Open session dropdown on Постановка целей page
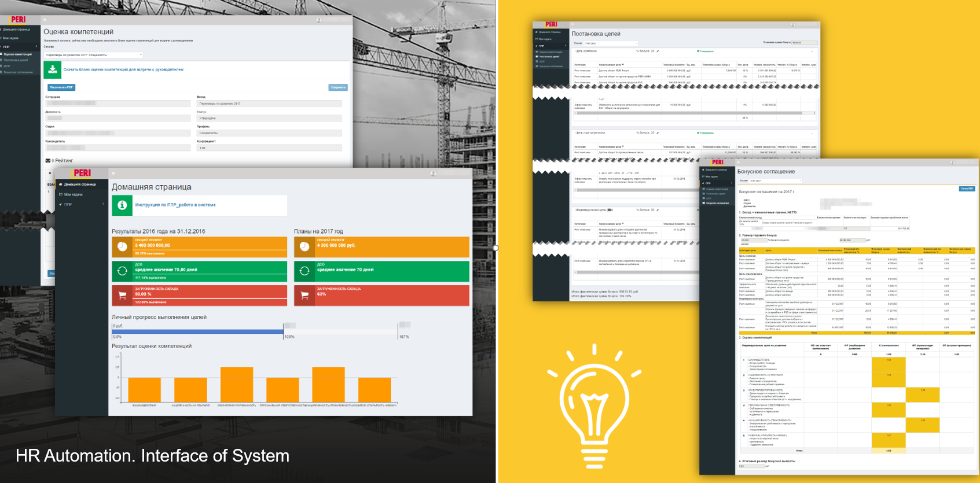The image size is (980, 483). (x=610, y=43)
